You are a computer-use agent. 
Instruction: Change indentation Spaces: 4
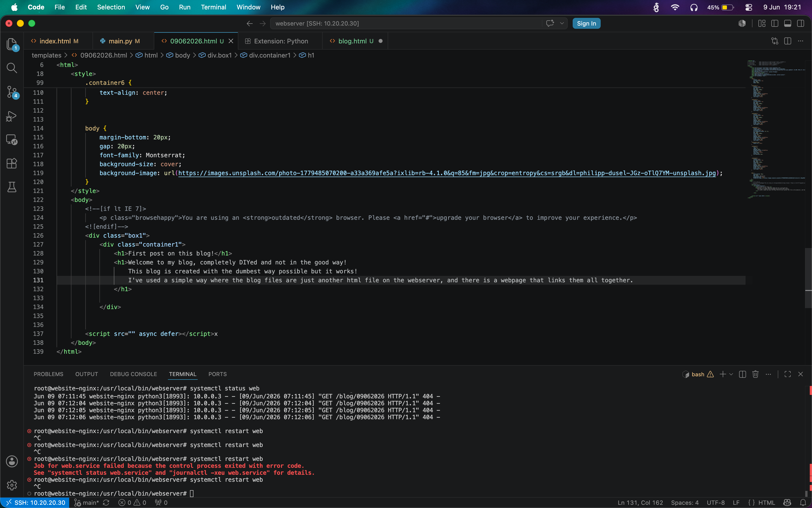[x=685, y=503]
